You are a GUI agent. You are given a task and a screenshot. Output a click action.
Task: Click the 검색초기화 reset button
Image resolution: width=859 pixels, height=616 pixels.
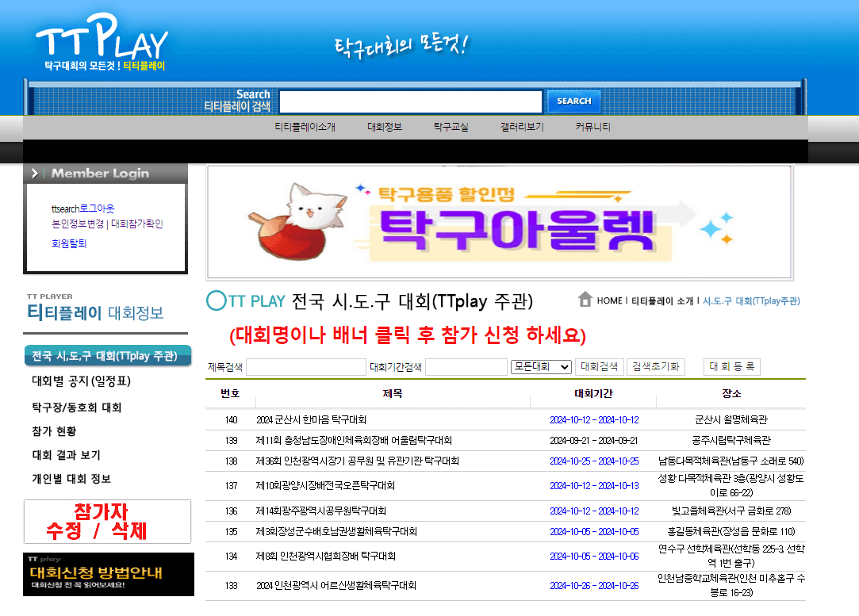pos(656,366)
